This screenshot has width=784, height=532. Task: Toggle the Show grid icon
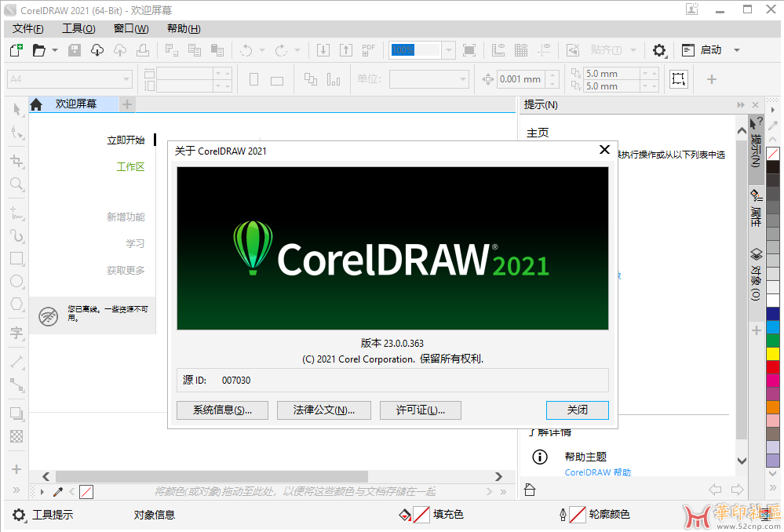pyautogui.click(x=521, y=50)
